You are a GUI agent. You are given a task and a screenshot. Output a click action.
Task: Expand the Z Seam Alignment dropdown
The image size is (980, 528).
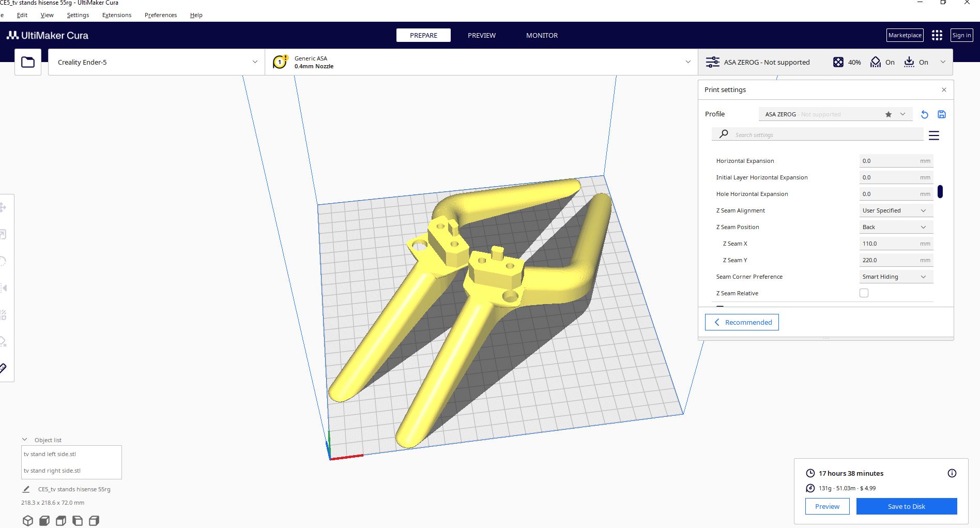pyautogui.click(x=896, y=210)
